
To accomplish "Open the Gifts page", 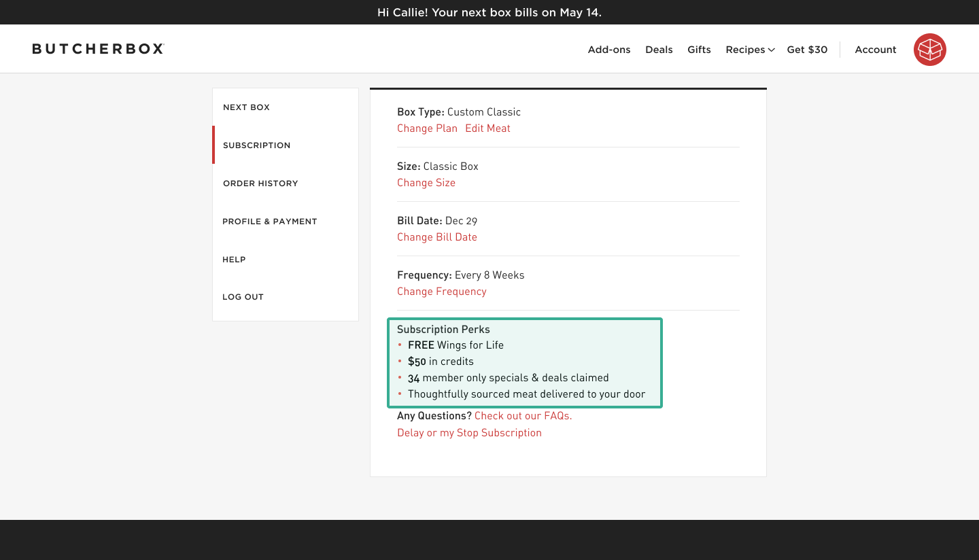I will coord(699,50).
